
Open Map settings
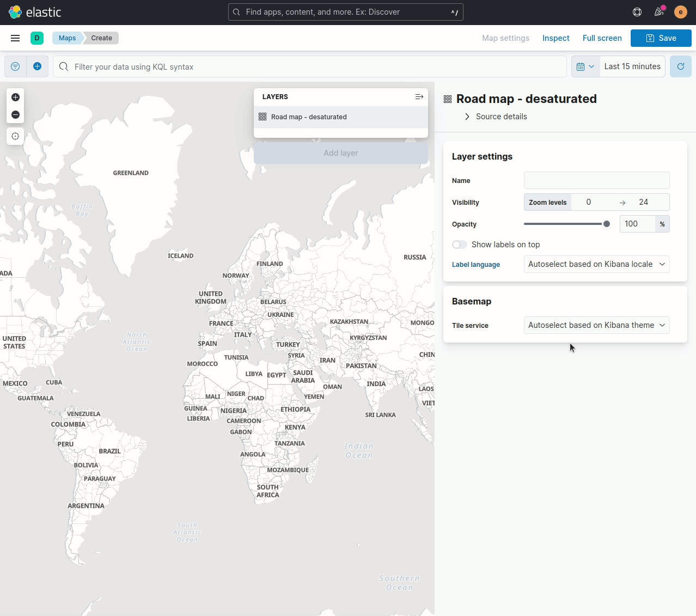tap(505, 38)
